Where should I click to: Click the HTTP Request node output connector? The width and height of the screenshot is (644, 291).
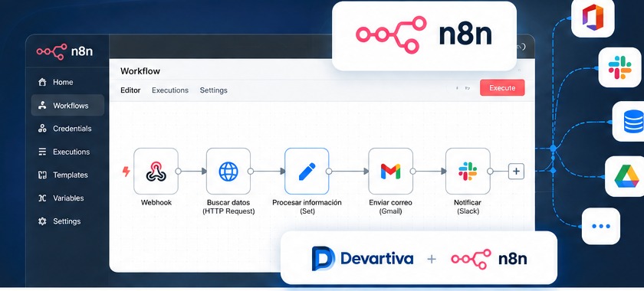point(251,171)
